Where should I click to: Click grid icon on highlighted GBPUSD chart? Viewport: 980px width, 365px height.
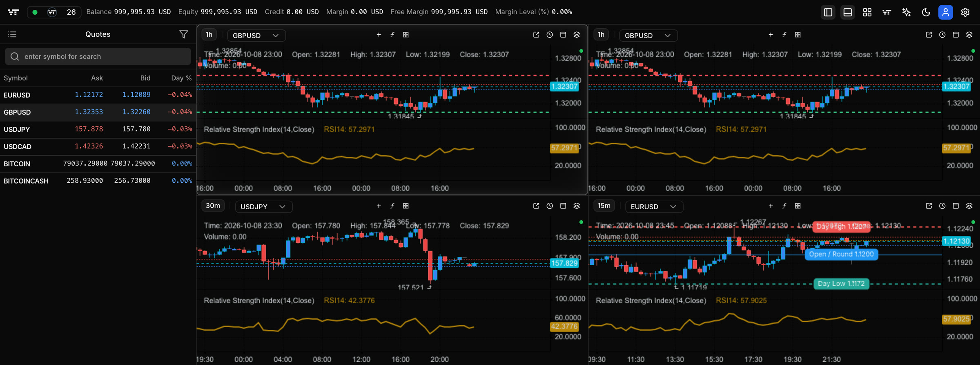(405, 35)
